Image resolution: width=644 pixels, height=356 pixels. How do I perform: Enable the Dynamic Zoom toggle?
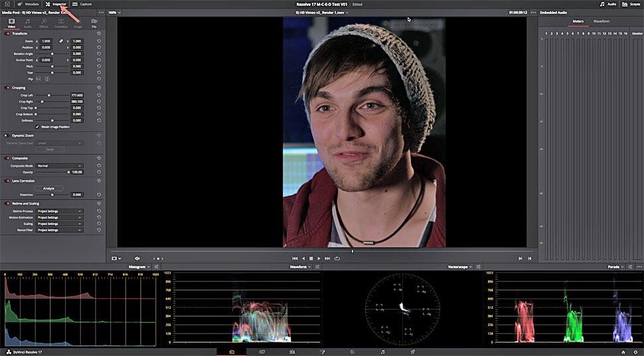(7, 135)
